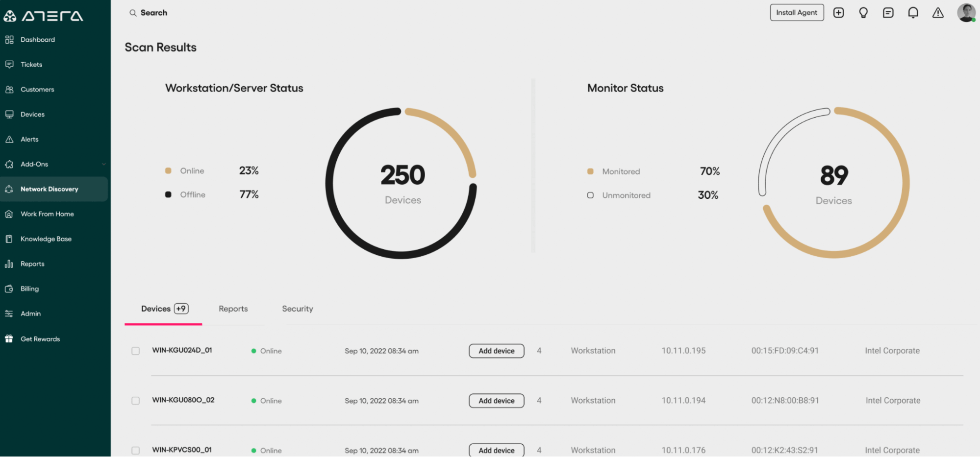980x457 pixels.
Task: Select MAC address 00:15:FD:09:C4:91
Action: (785, 351)
